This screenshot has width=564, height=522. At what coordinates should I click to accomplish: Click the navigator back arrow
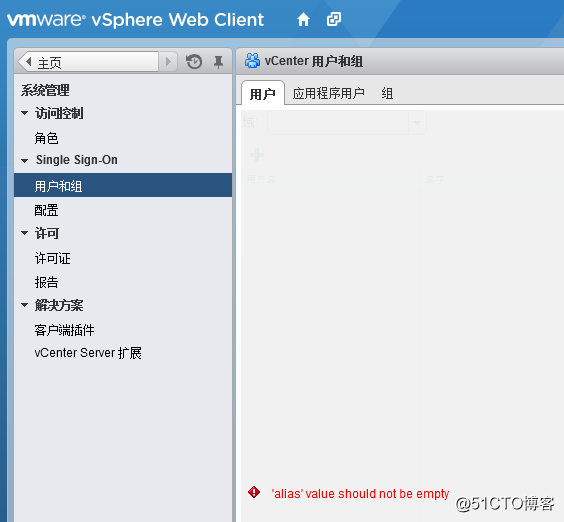coord(29,62)
